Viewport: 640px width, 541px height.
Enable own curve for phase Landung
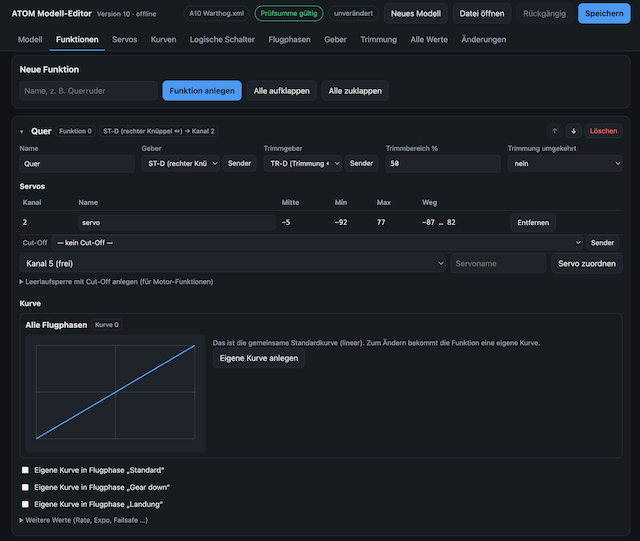[x=25, y=504]
